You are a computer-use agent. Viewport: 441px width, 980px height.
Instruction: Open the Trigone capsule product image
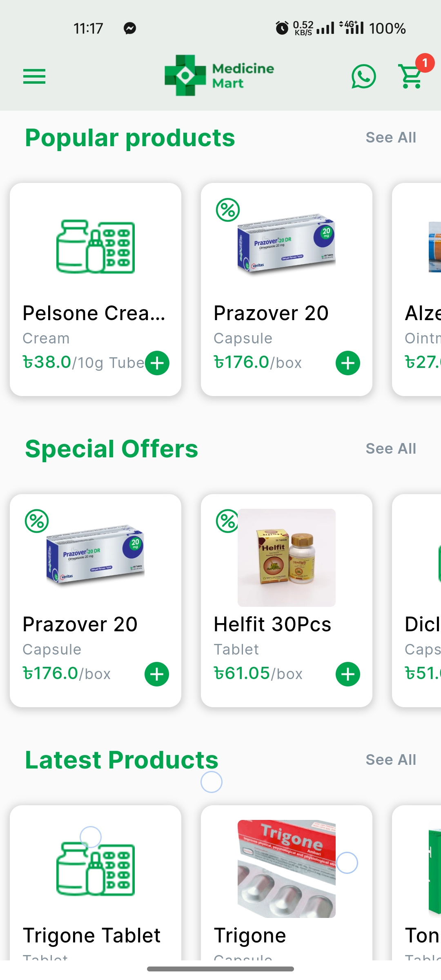coord(287,869)
